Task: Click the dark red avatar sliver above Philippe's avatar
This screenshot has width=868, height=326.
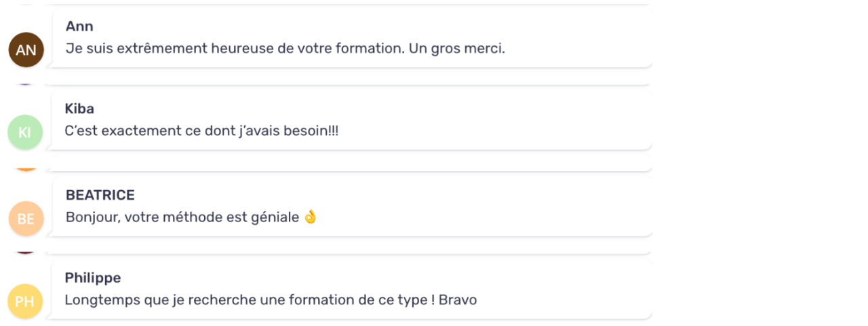Action: point(25,253)
